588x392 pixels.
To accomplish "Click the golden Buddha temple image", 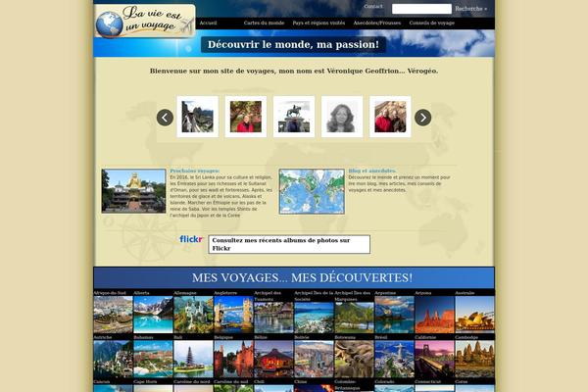I will coord(133,191).
